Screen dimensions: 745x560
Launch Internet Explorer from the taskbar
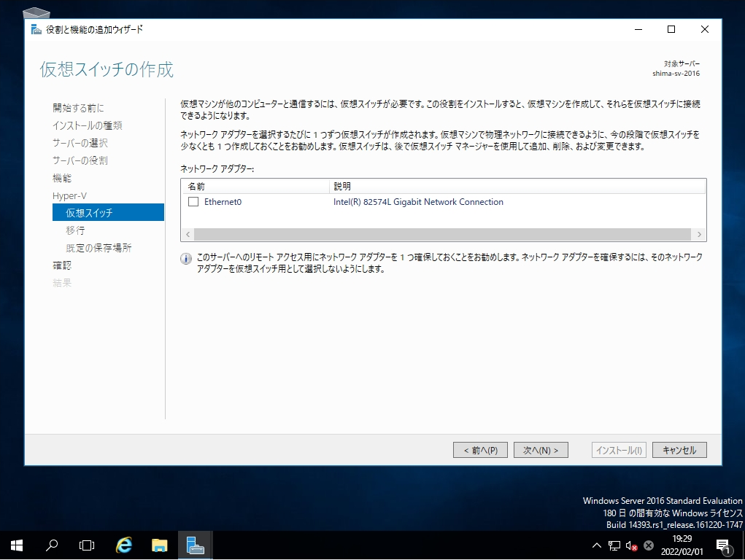point(124,545)
